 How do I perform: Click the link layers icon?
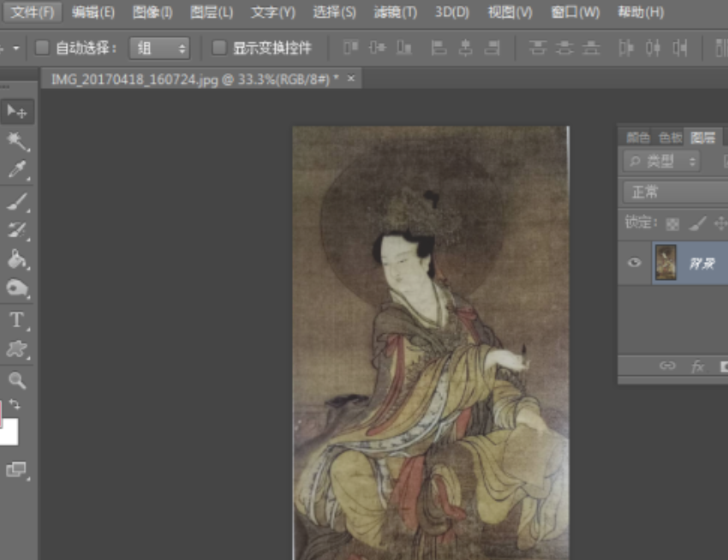pyautogui.click(x=667, y=366)
